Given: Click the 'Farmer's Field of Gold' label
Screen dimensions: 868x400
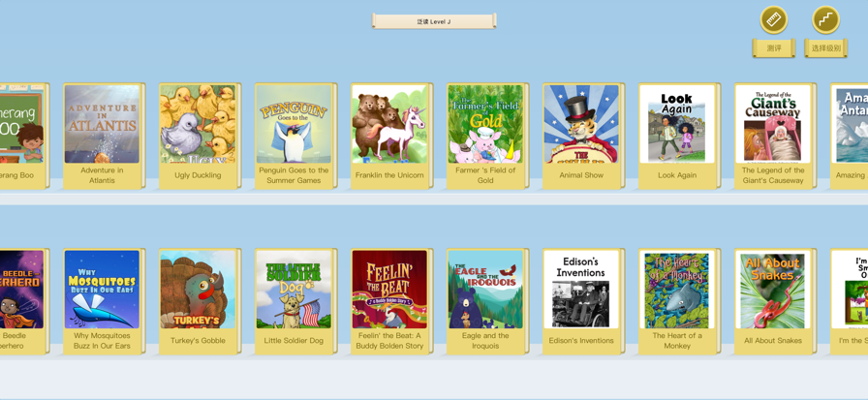Looking at the screenshot, I should point(485,175).
